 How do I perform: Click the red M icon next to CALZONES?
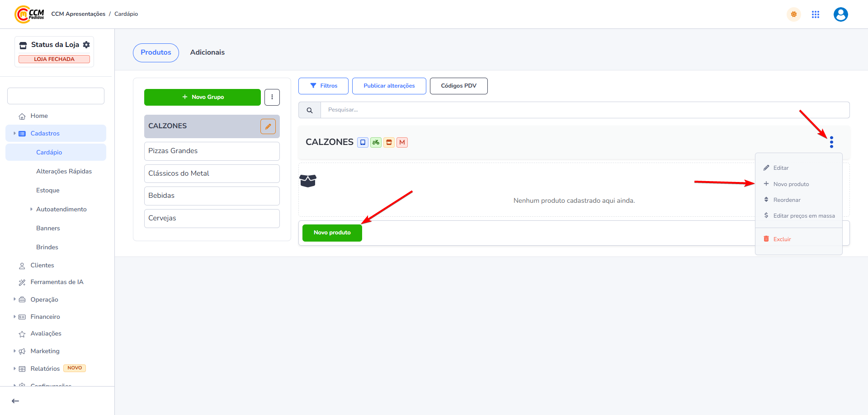click(x=402, y=142)
